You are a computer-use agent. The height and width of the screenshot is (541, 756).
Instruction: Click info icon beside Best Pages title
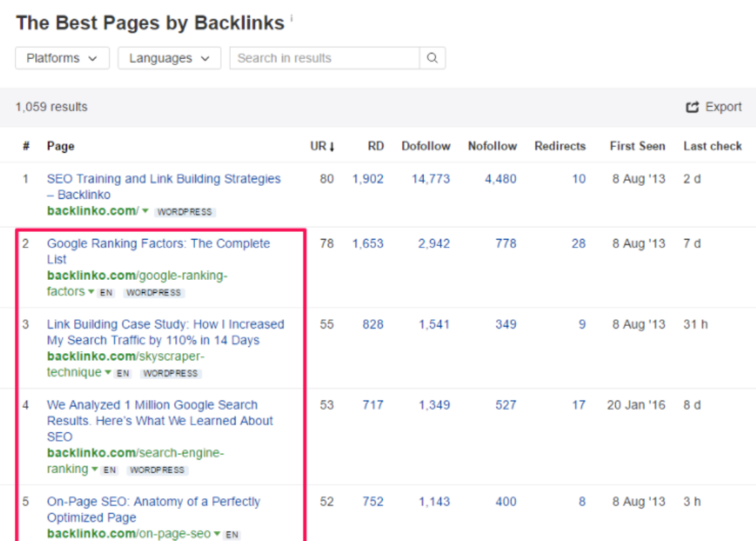tap(291, 18)
